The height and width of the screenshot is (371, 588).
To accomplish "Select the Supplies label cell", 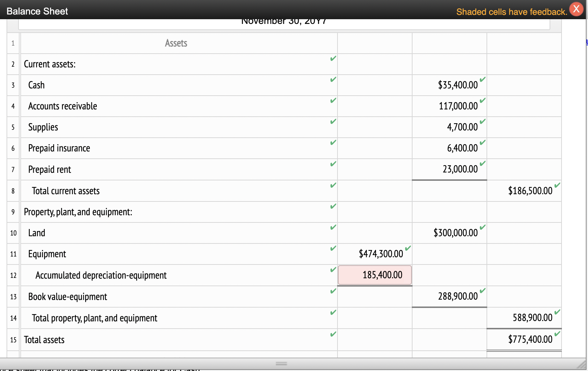I will pos(179,127).
